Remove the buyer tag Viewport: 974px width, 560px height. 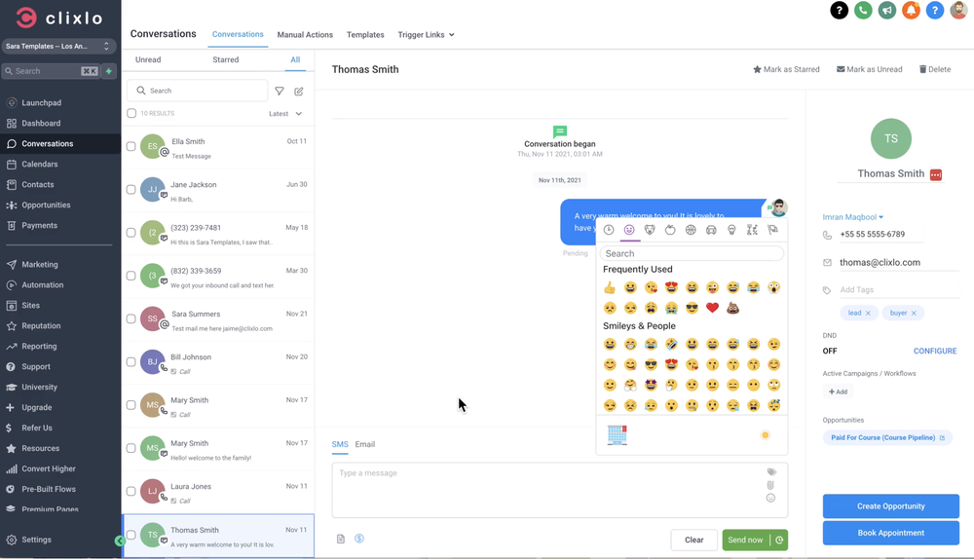pyautogui.click(x=914, y=314)
